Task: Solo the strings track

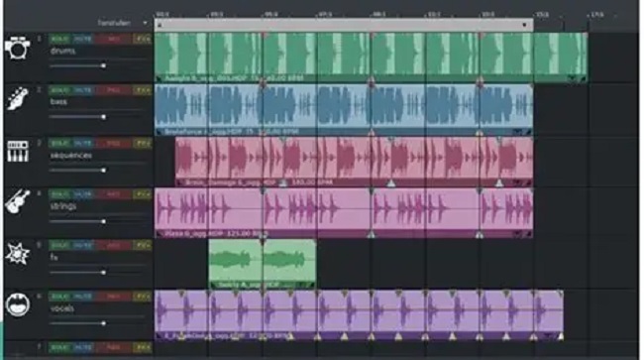Action: click(59, 194)
